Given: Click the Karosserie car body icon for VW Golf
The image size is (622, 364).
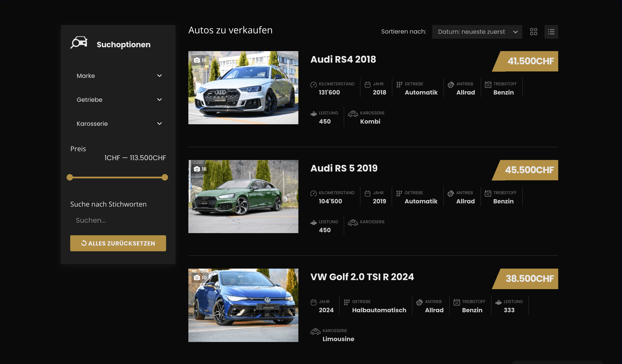Looking at the screenshot, I should tap(315, 331).
